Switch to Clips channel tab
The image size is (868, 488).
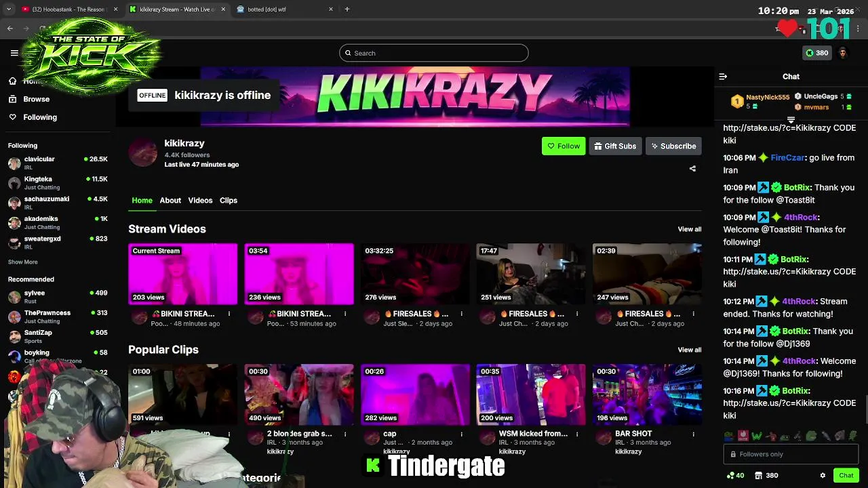229,201
